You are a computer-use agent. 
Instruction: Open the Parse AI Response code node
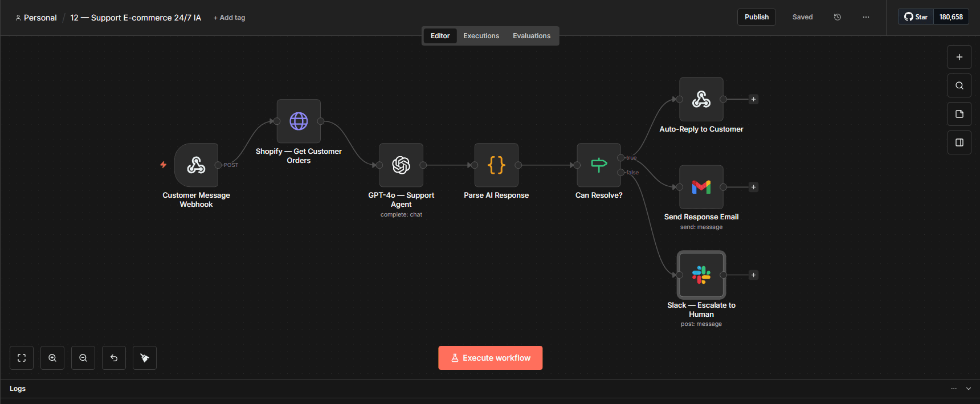tap(496, 165)
